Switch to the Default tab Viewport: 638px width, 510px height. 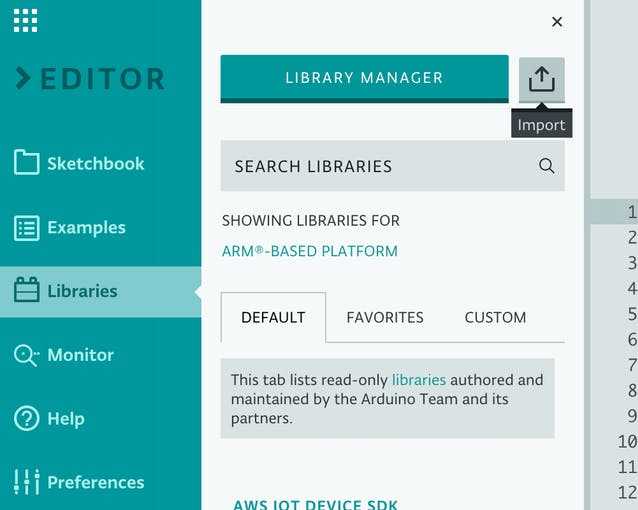[273, 317]
